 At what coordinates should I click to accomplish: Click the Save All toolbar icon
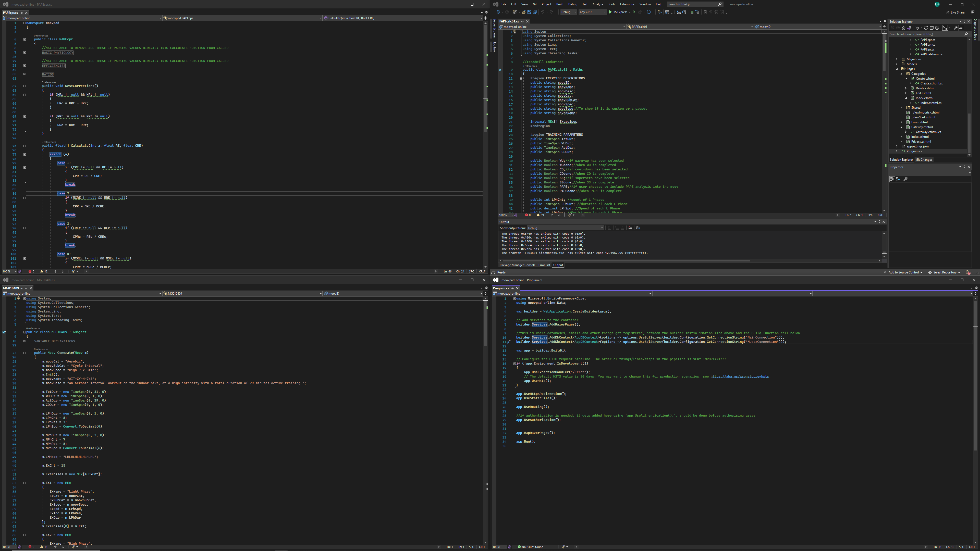(535, 12)
